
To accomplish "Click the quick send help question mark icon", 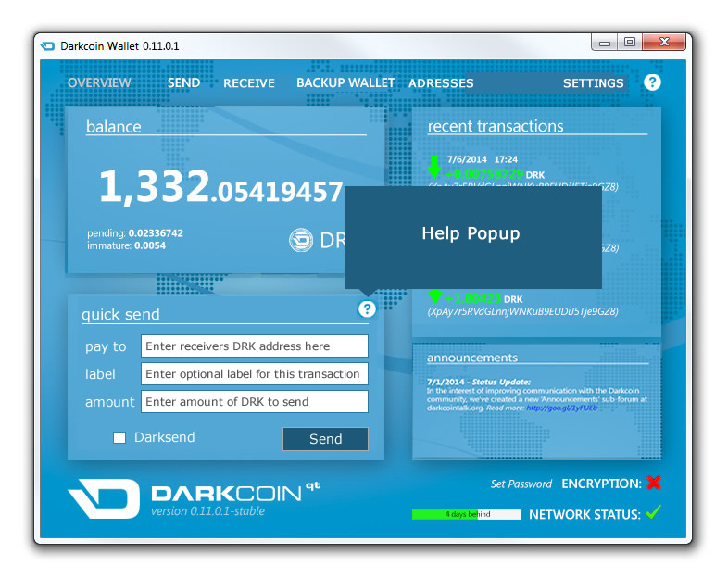I will 367,308.
